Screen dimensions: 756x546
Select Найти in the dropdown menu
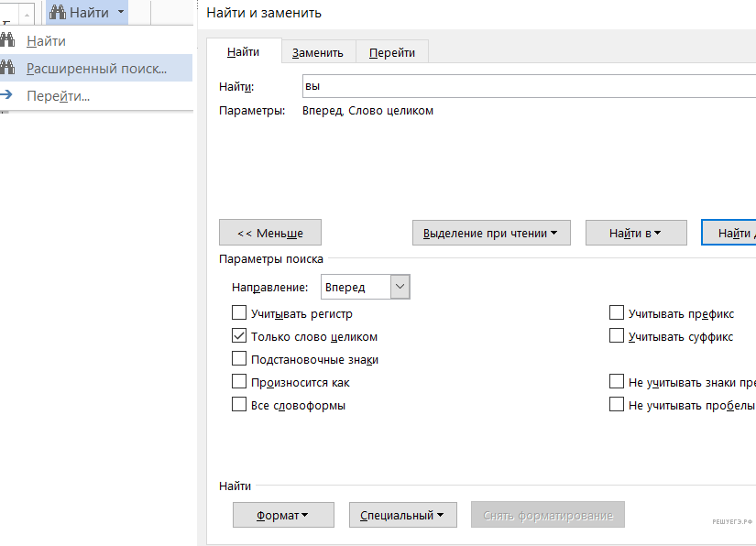coord(46,41)
